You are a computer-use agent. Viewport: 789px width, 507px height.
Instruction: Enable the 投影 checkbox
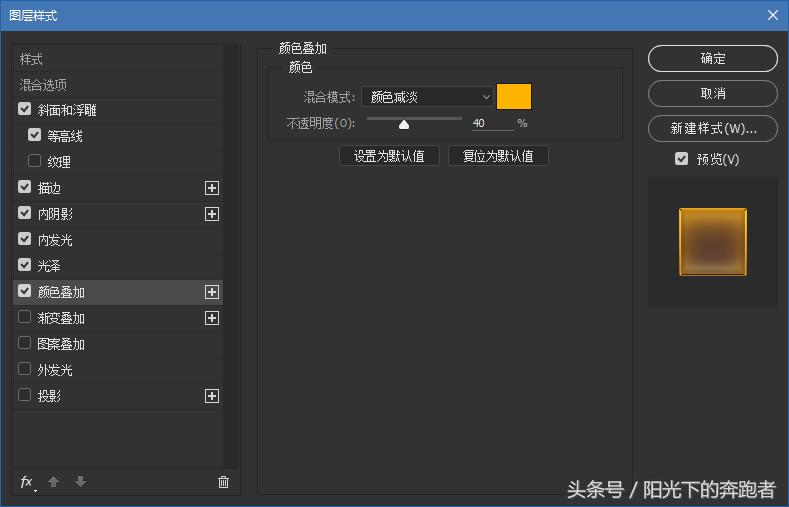(x=24, y=394)
